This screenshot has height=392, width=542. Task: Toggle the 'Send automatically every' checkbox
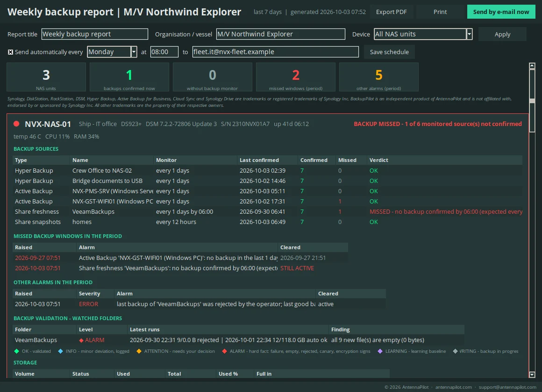10,52
